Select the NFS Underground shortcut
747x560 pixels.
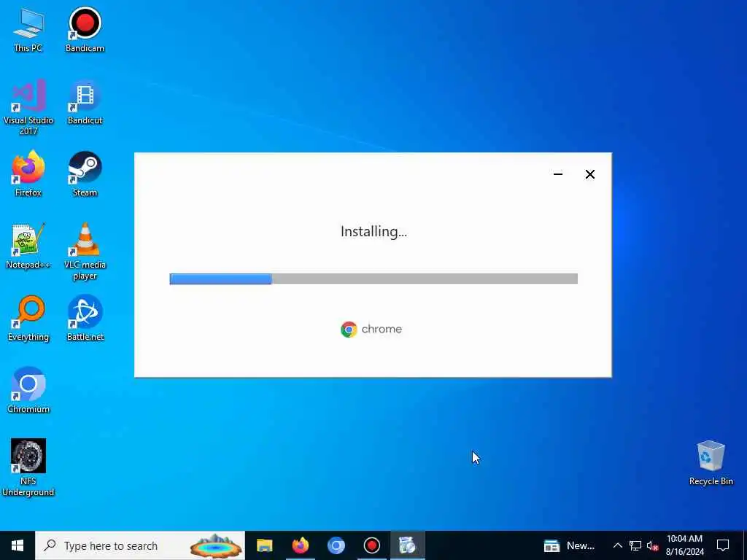28,467
